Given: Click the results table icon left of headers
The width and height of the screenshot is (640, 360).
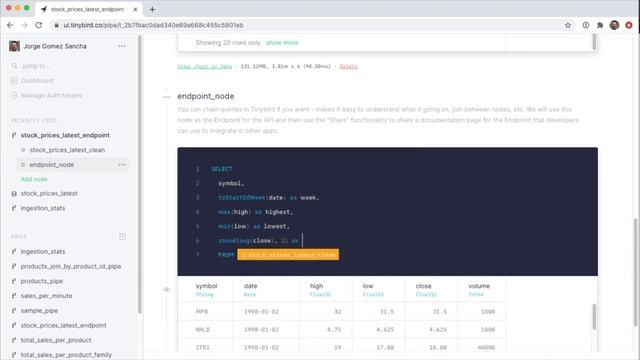Looking at the screenshot, I should (167, 289).
